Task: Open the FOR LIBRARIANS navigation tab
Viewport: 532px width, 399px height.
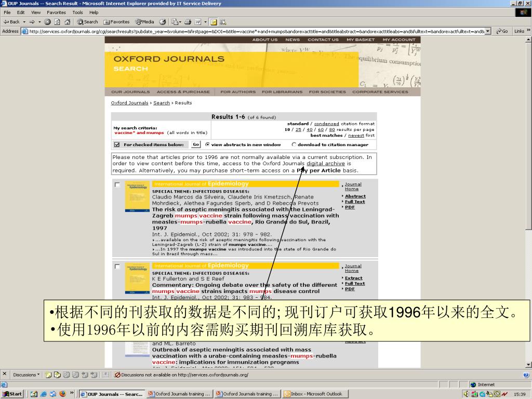Action: tap(282, 92)
